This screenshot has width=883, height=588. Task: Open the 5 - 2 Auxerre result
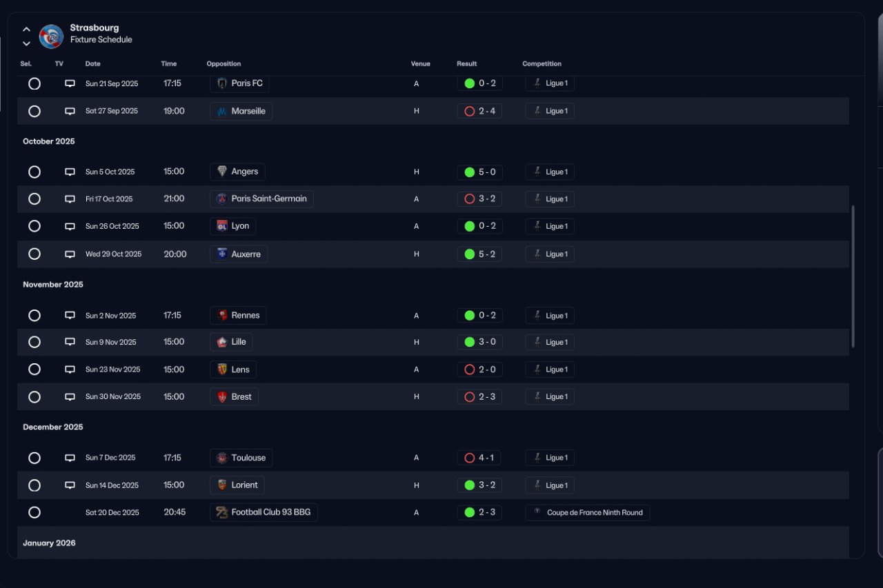479,254
